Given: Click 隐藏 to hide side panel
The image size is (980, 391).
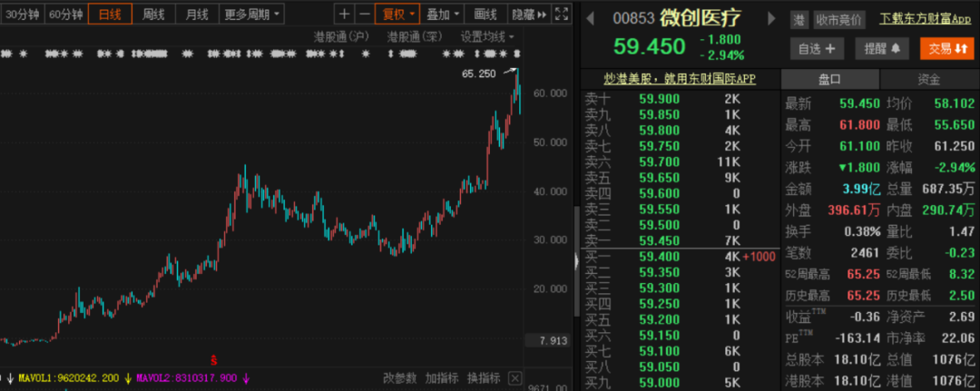Looking at the screenshot, I should coord(529,14).
